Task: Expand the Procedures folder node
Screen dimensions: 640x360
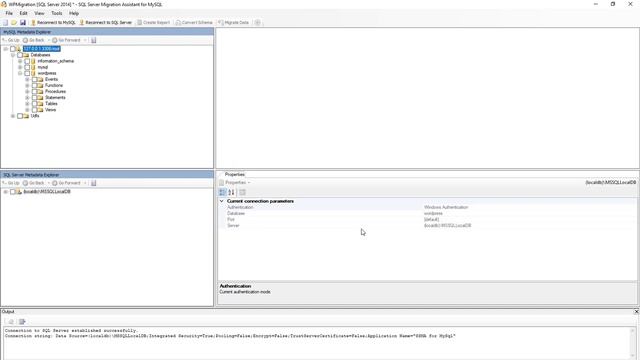Action: (27, 92)
